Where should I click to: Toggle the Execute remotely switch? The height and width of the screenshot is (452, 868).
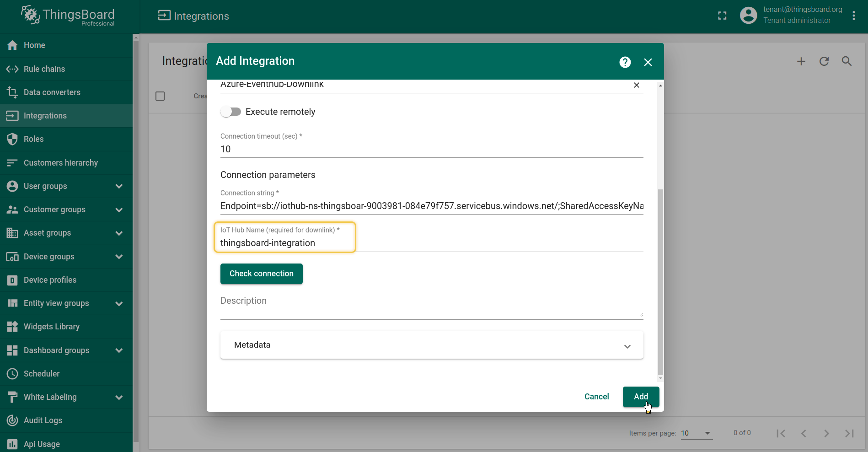click(x=231, y=112)
